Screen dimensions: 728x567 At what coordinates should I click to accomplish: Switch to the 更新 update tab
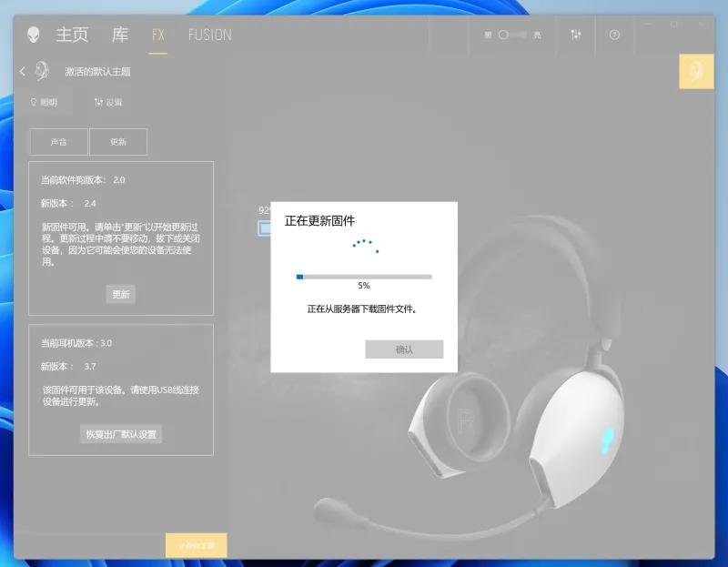[120, 142]
